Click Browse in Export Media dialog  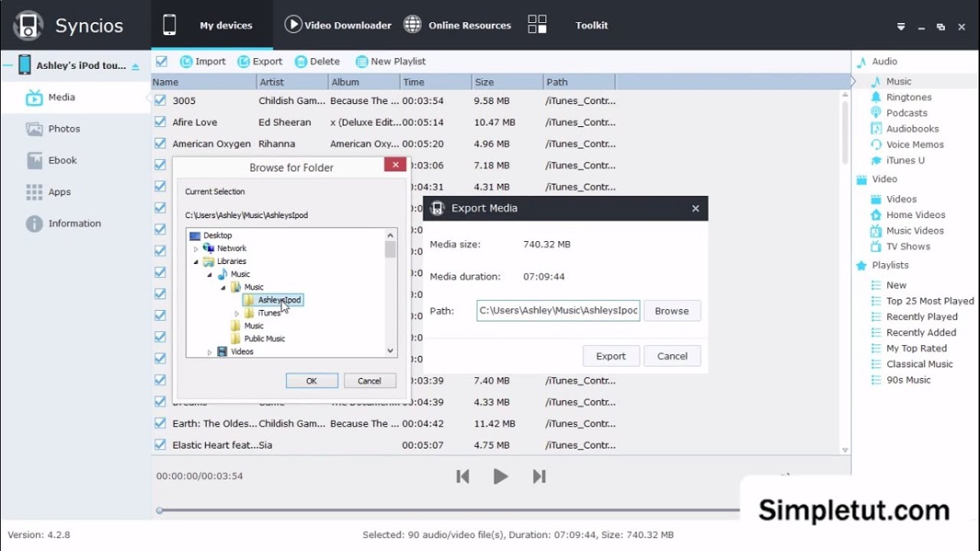[671, 311]
